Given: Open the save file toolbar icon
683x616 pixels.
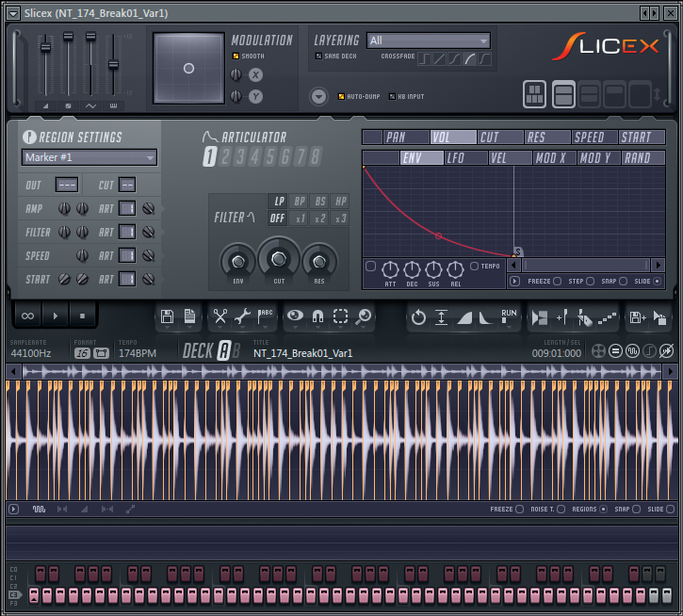Looking at the screenshot, I should tap(168, 316).
